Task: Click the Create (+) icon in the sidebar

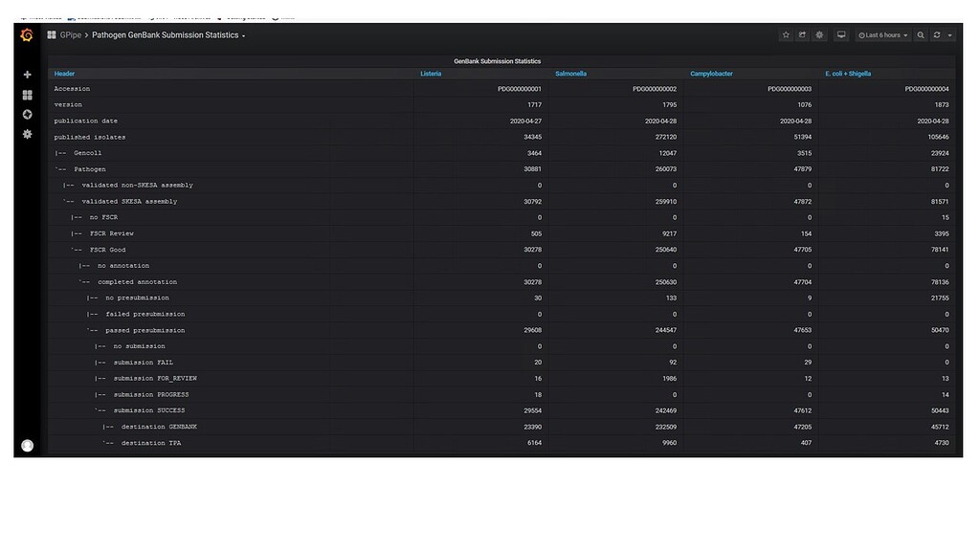Action: [27, 74]
